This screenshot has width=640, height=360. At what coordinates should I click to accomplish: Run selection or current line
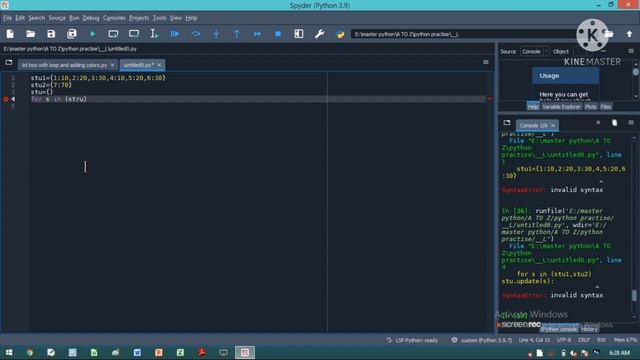point(154,34)
